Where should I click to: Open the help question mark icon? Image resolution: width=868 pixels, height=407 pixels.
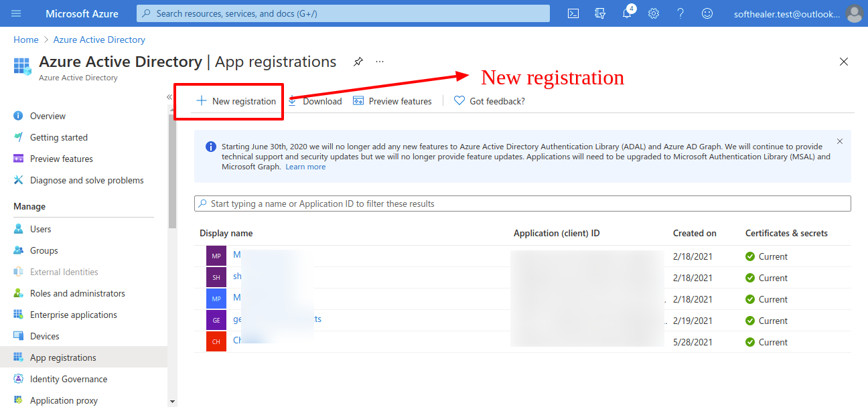coord(680,13)
